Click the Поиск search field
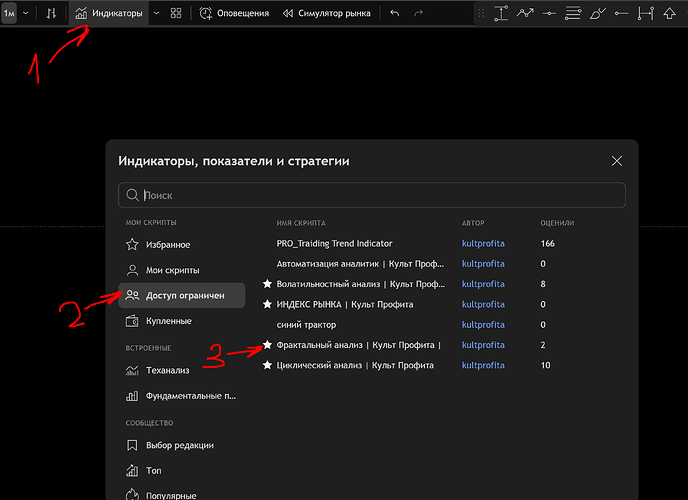The image size is (688, 500). (x=380, y=195)
